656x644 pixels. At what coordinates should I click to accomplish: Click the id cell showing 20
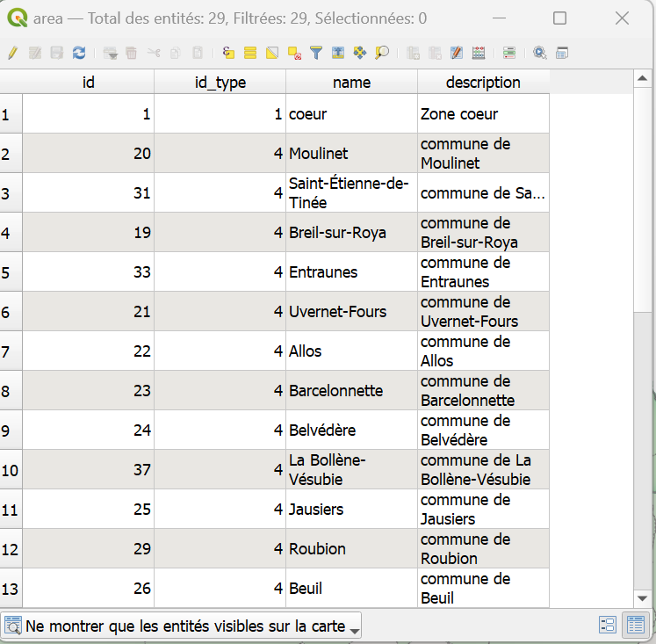point(89,154)
